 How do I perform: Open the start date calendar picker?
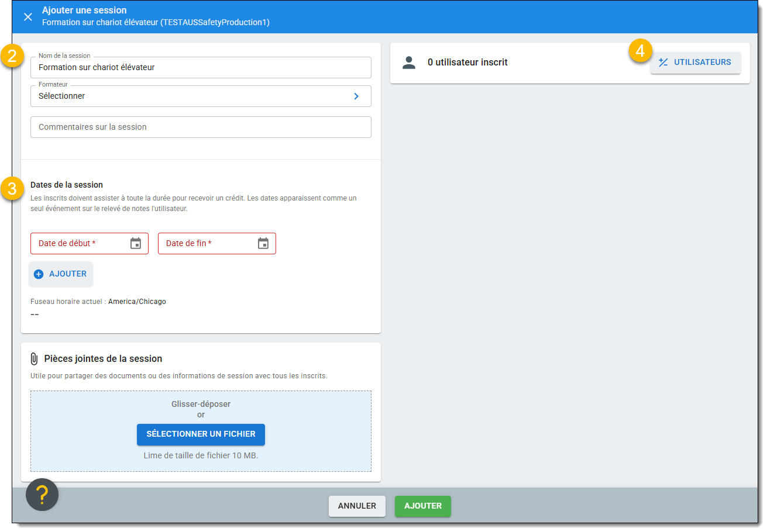click(x=136, y=244)
